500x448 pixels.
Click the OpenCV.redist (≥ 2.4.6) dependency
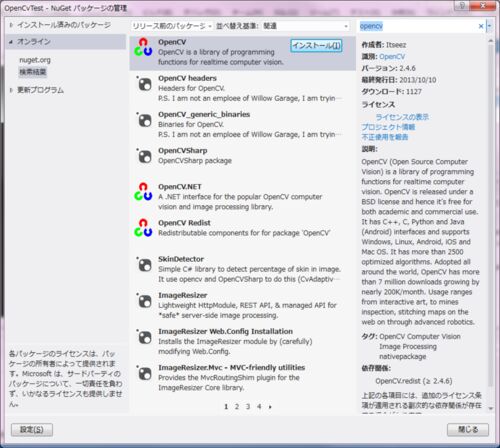click(x=414, y=381)
